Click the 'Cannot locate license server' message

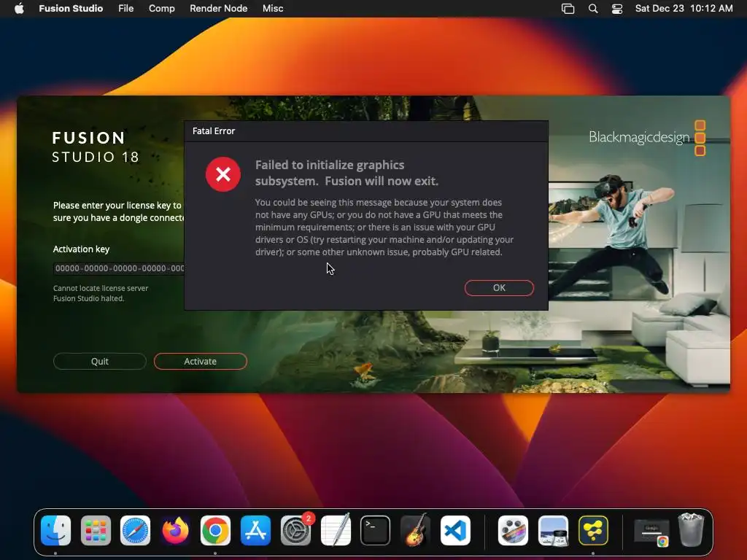pos(101,288)
